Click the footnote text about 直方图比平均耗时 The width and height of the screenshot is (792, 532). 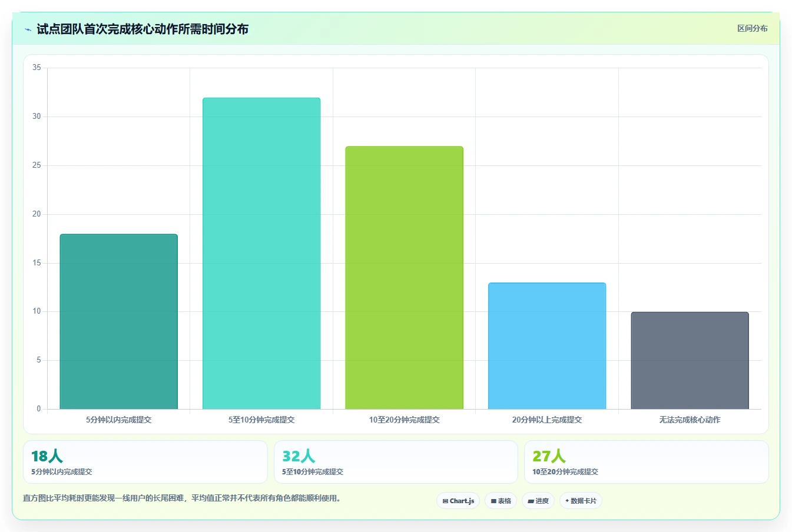tap(183, 498)
